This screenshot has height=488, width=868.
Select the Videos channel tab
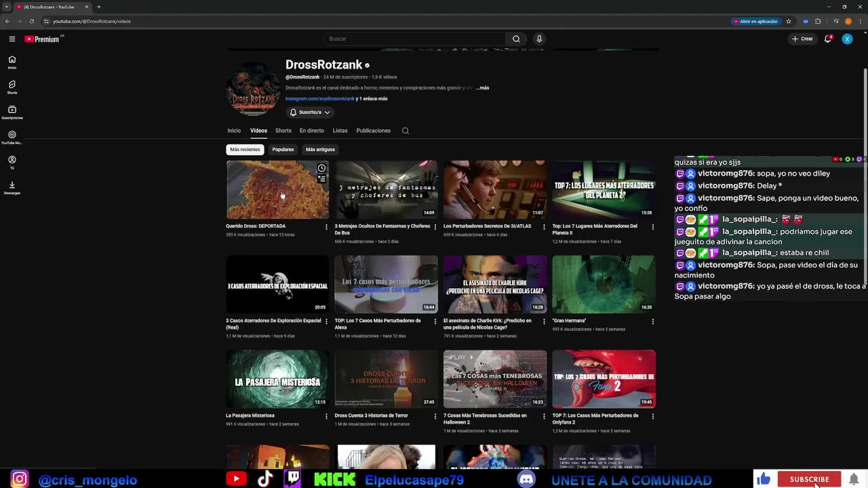(x=258, y=131)
